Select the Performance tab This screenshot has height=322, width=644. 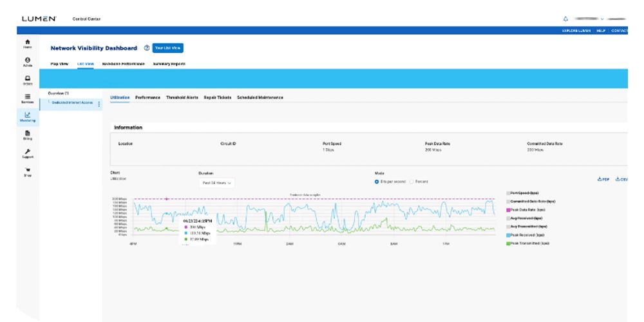148,98
